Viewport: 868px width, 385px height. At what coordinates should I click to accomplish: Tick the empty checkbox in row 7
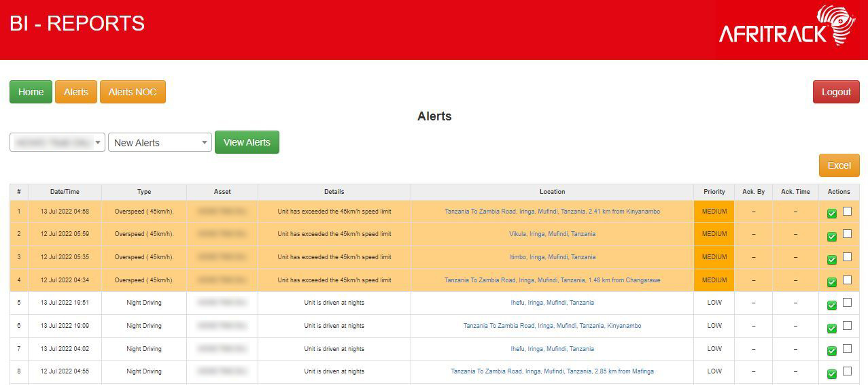(847, 348)
